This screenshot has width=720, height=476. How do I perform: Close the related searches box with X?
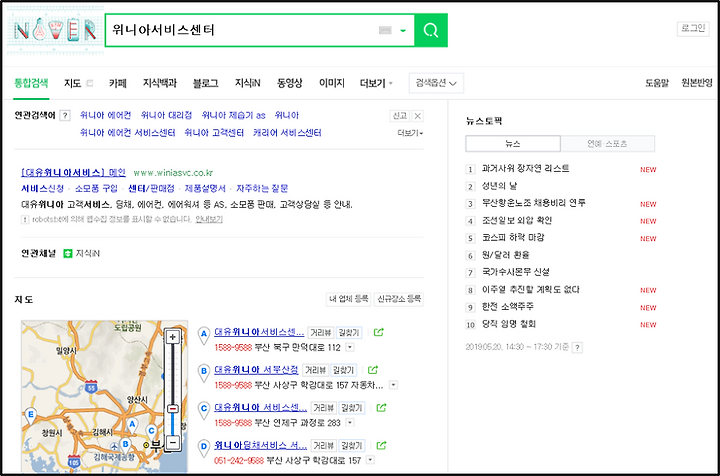pyautogui.click(x=417, y=116)
